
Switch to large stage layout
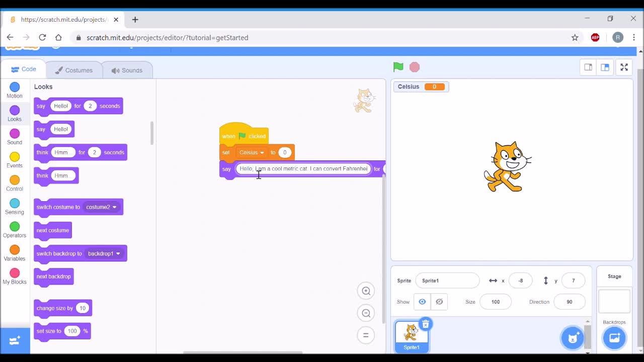click(x=605, y=67)
